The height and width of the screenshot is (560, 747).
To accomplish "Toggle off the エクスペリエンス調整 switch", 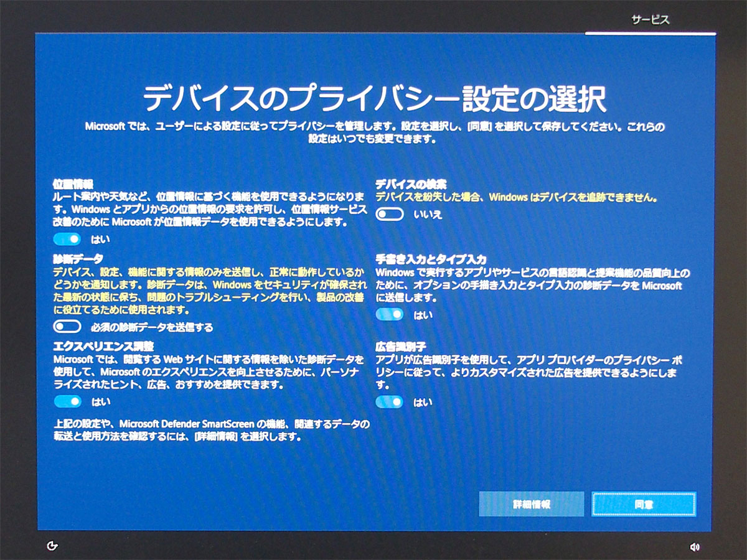I will pyautogui.click(x=67, y=401).
